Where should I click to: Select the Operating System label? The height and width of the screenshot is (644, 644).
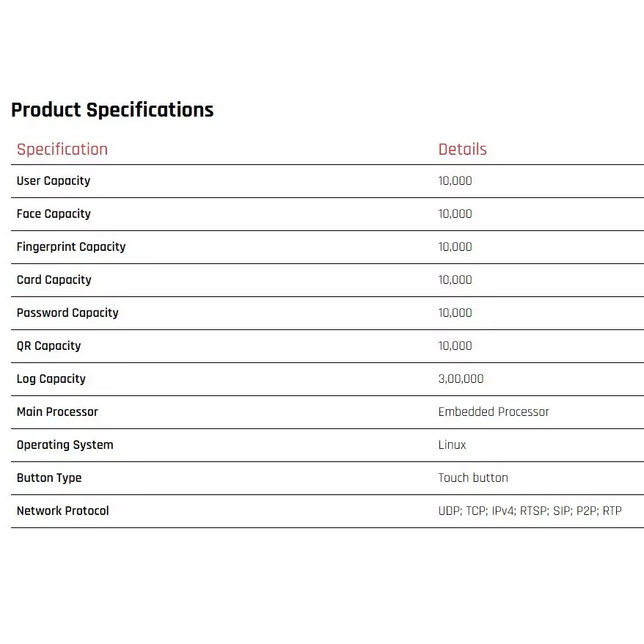pyautogui.click(x=65, y=445)
